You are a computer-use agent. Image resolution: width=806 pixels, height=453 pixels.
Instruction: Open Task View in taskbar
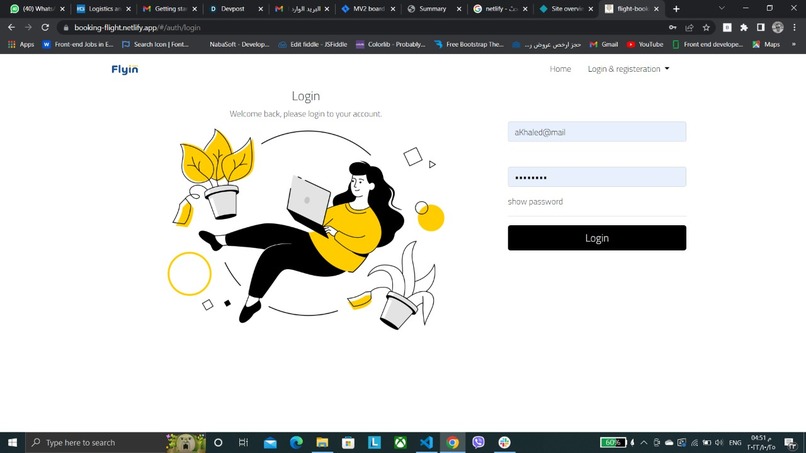244,442
